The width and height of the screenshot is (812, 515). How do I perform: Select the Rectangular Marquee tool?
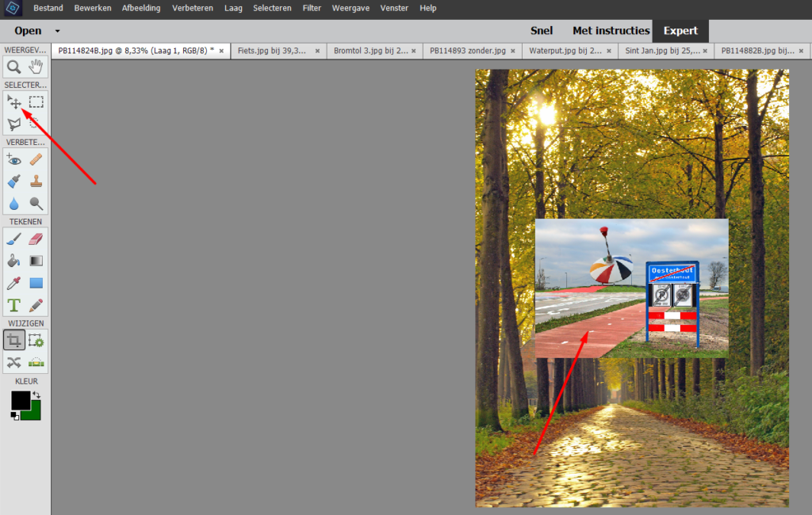(x=36, y=102)
